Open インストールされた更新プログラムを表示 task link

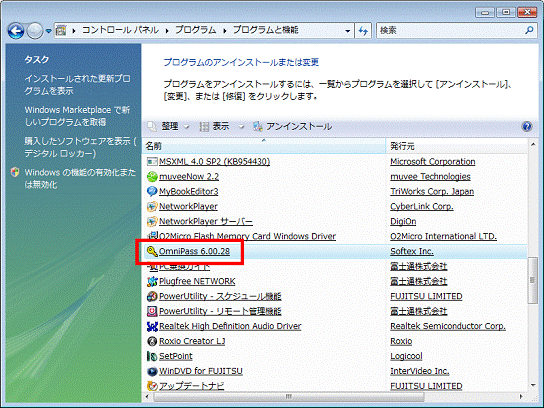(x=77, y=85)
